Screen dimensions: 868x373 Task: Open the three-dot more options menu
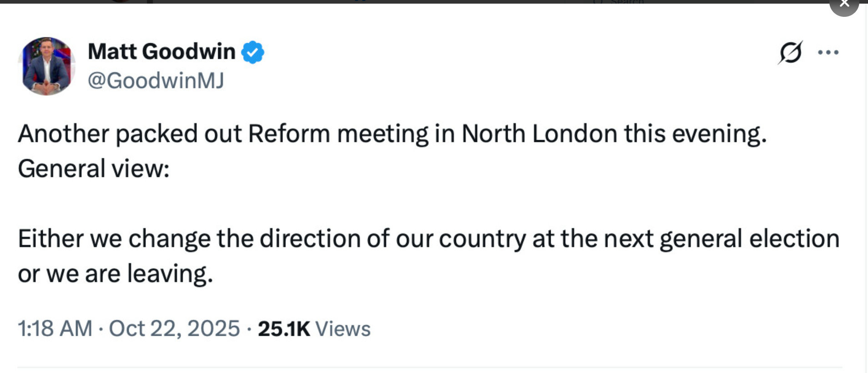828,53
